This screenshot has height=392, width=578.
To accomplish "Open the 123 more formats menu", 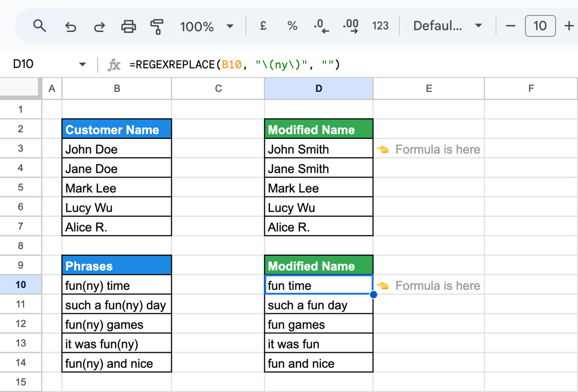I will coord(380,26).
